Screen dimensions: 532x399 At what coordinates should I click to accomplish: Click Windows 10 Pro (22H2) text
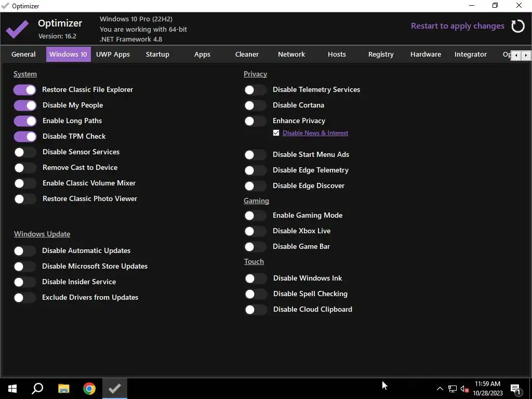(136, 19)
